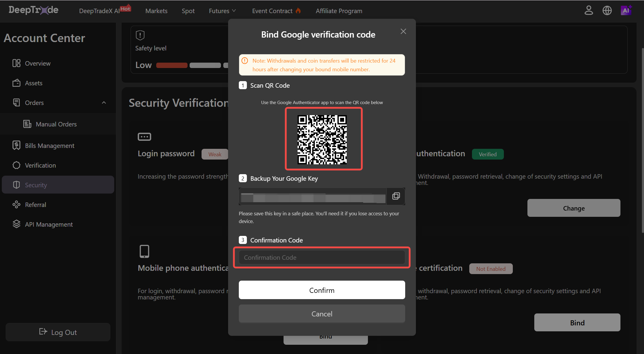
Task: Click the red safety level bar
Action: pos(172,65)
